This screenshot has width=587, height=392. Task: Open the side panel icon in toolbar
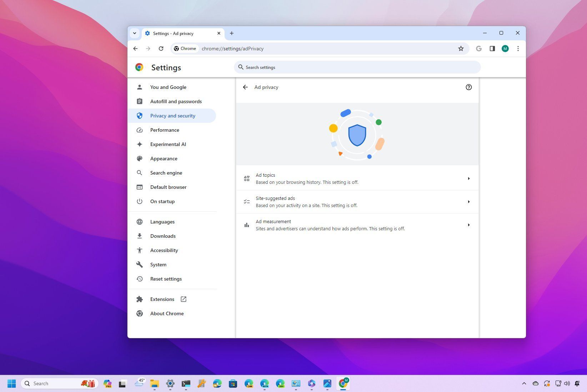(x=492, y=49)
